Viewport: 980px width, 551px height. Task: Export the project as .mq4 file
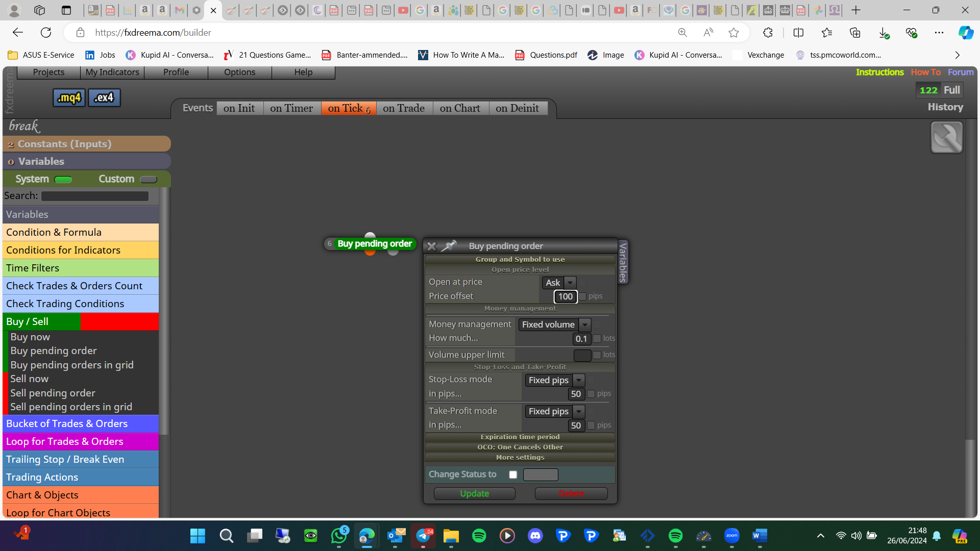point(69,97)
